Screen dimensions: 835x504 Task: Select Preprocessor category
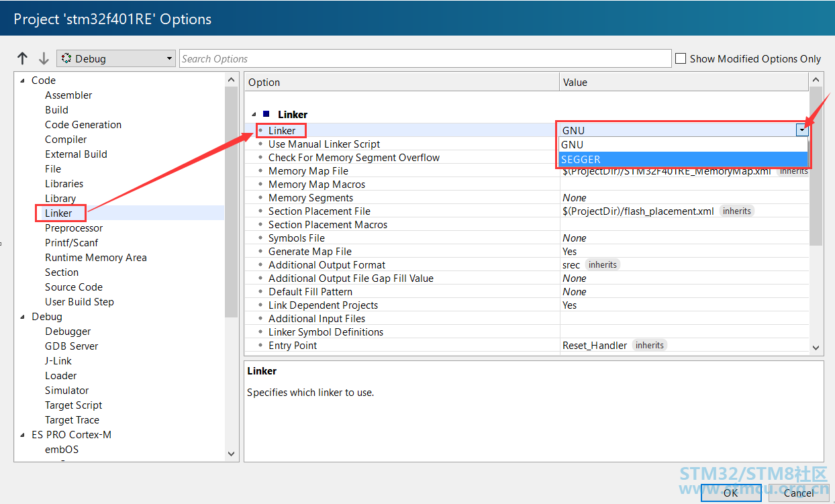tap(74, 228)
